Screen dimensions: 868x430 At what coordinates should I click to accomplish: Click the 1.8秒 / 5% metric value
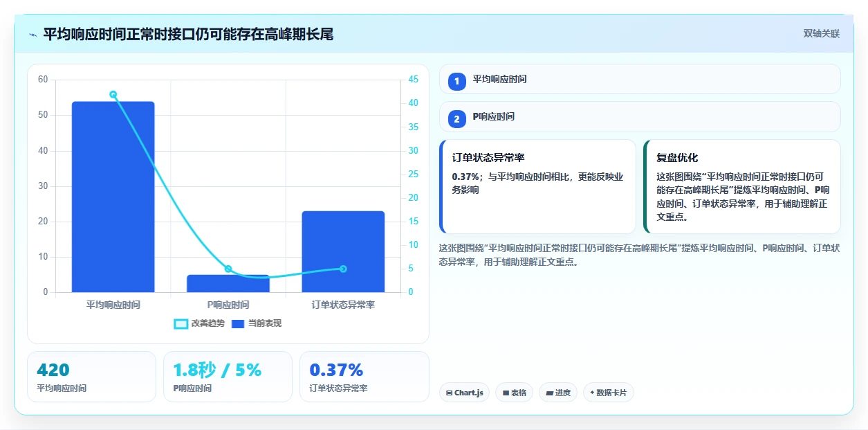click(x=217, y=370)
